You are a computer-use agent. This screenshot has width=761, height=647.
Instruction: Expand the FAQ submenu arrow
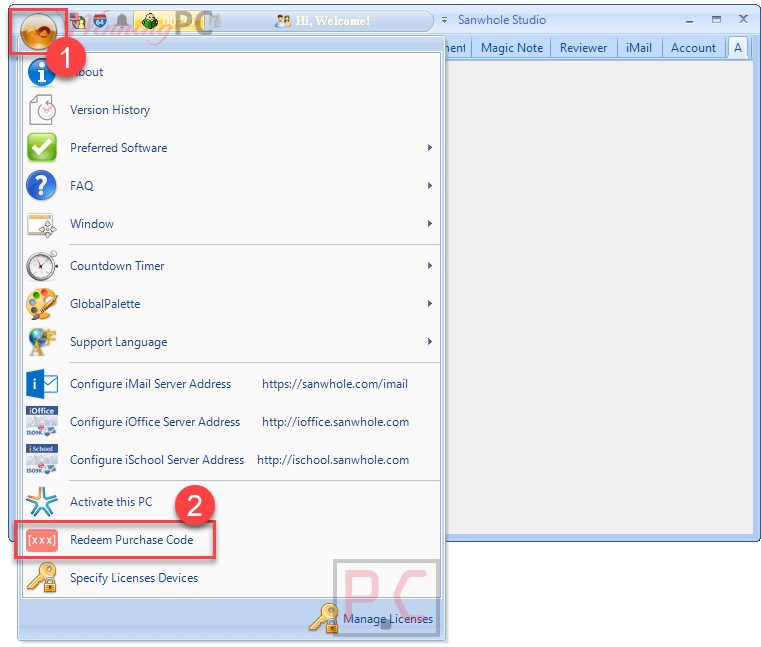430,185
